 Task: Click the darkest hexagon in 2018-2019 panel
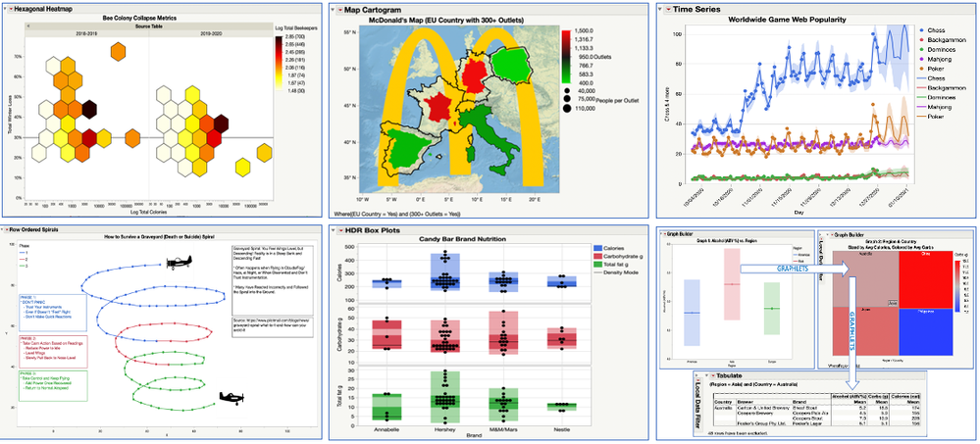point(88,108)
